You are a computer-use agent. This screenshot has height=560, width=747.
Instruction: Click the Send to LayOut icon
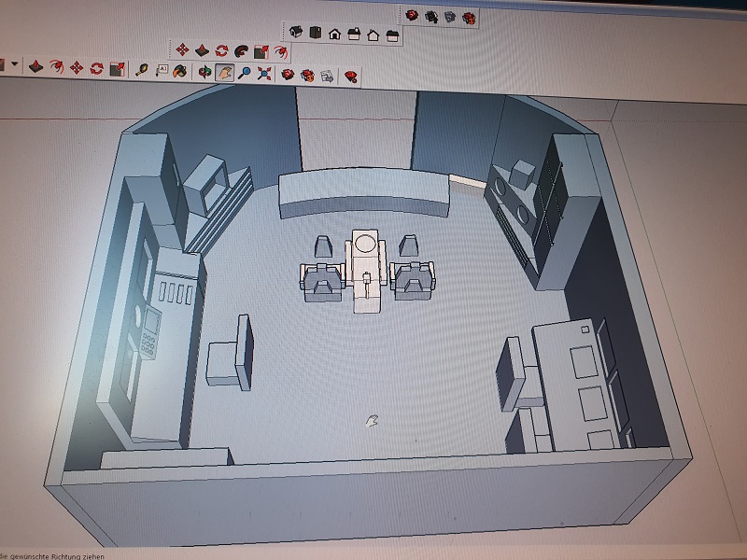pyautogui.click(x=328, y=75)
